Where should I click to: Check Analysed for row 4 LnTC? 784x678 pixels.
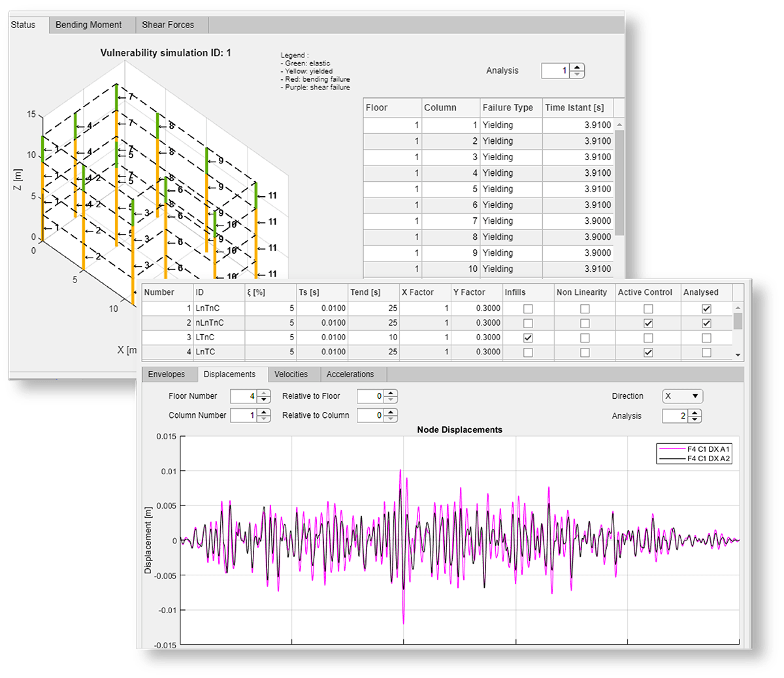pyautogui.click(x=706, y=352)
